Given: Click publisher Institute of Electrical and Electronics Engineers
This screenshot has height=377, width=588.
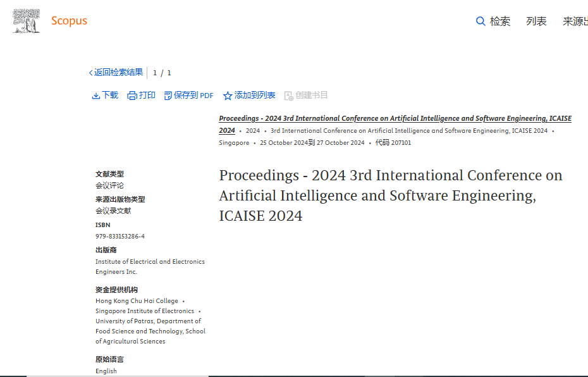Looking at the screenshot, I should [x=150, y=267].
